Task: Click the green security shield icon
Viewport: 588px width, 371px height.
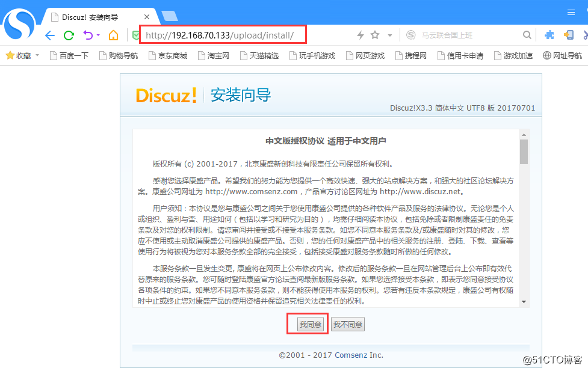Action: pos(136,35)
